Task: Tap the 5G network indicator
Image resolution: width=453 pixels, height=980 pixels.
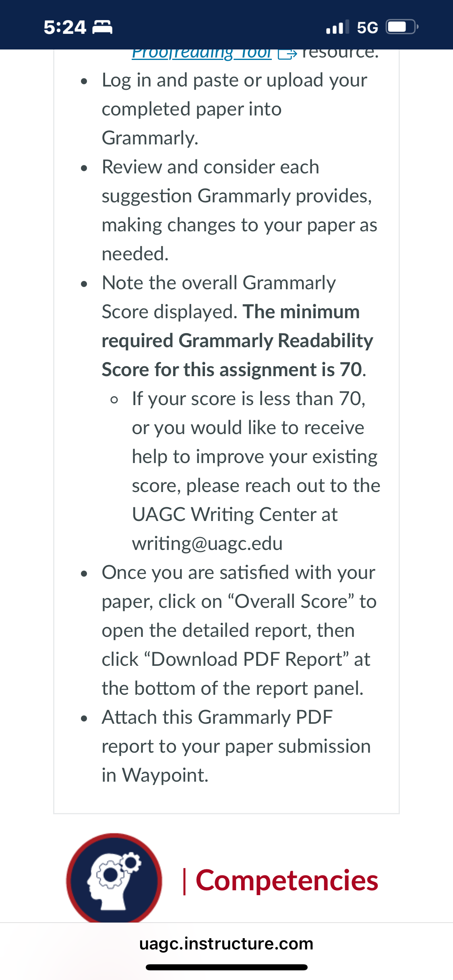Action: tap(367, 28)
